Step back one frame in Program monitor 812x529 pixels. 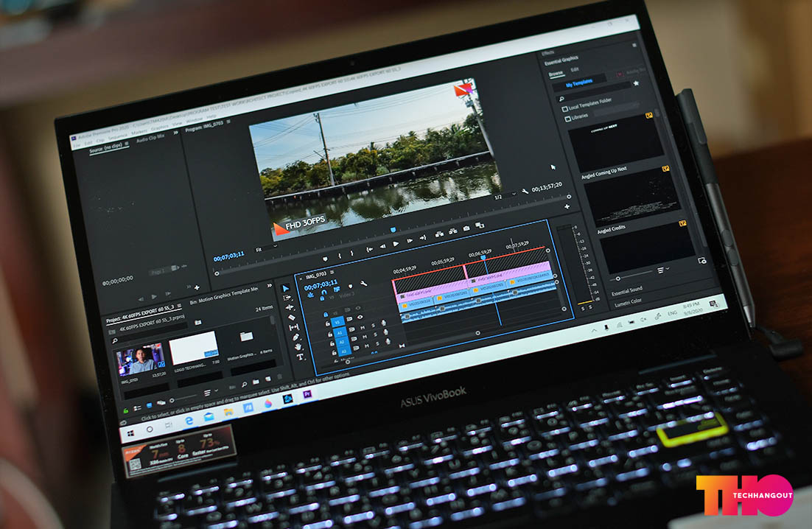382,246
